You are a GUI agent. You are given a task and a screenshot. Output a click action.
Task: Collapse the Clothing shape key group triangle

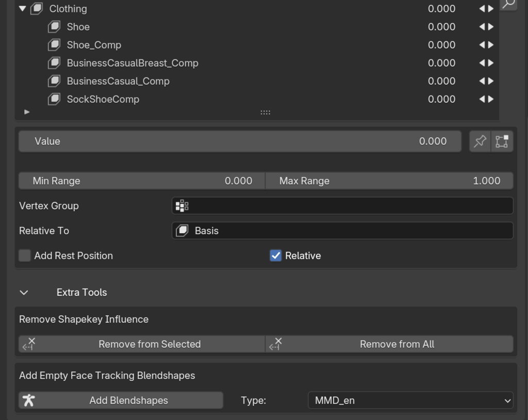pyautogui.click(x=21, y=8)
